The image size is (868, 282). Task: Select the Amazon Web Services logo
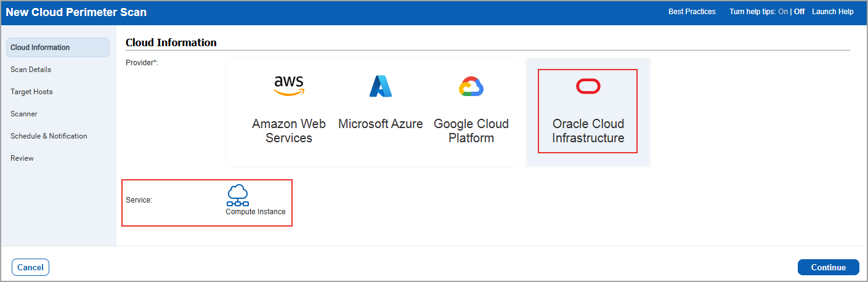coord(289,86)
